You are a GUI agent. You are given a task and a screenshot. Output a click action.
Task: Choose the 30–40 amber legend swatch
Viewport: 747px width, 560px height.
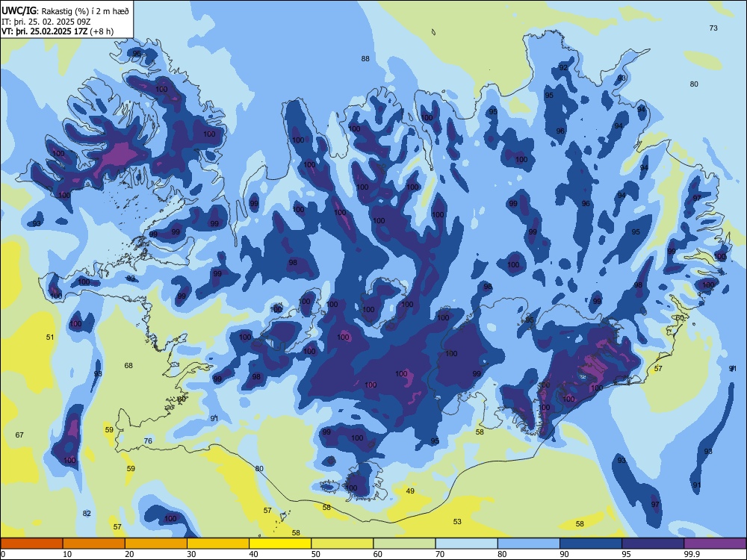click(x=218, y=544)
